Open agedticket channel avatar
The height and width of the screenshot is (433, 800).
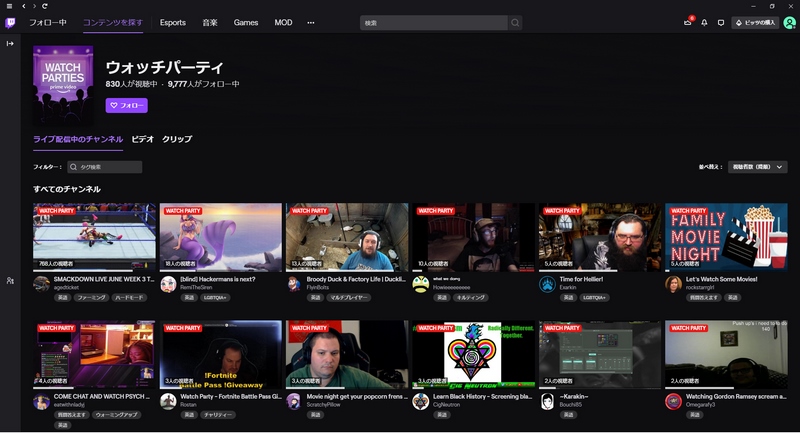coord(41,284)
